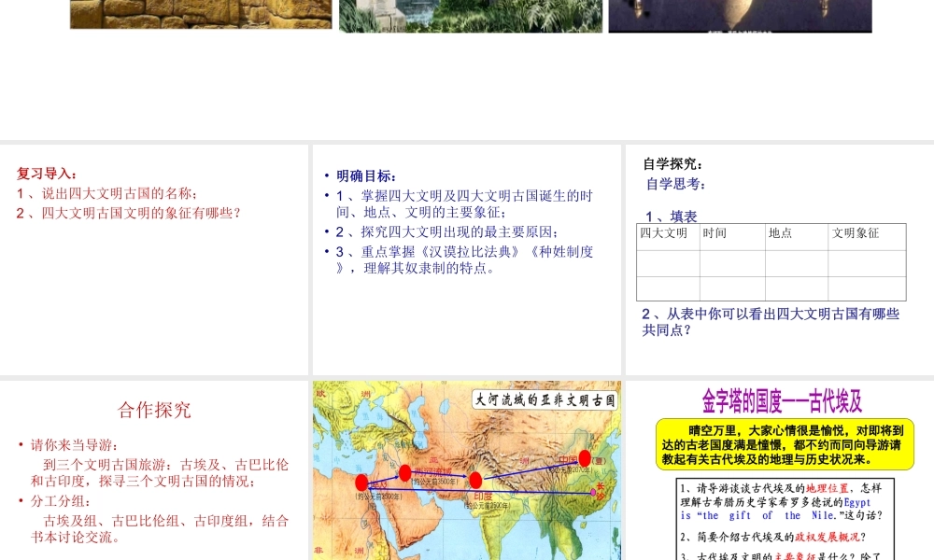Click the red dot marking India on the map

(475, 481)
